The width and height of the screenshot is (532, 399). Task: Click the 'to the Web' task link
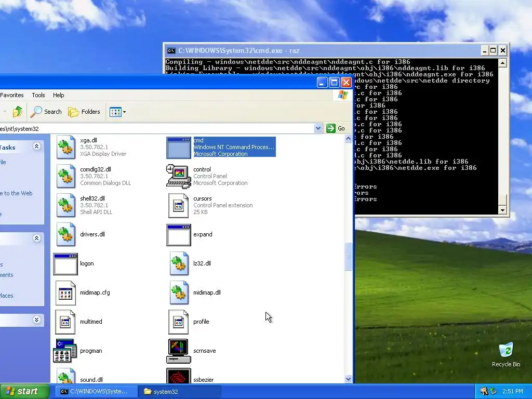[x=16, y=193]
